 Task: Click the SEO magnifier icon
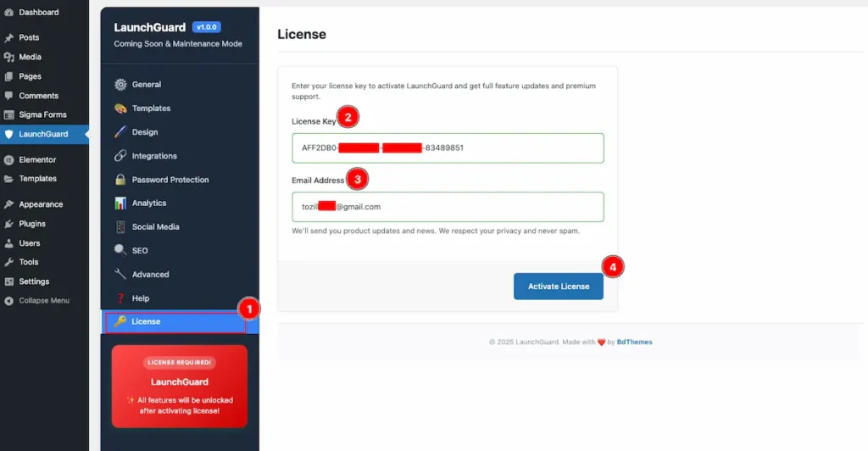[x=120, y=250]
